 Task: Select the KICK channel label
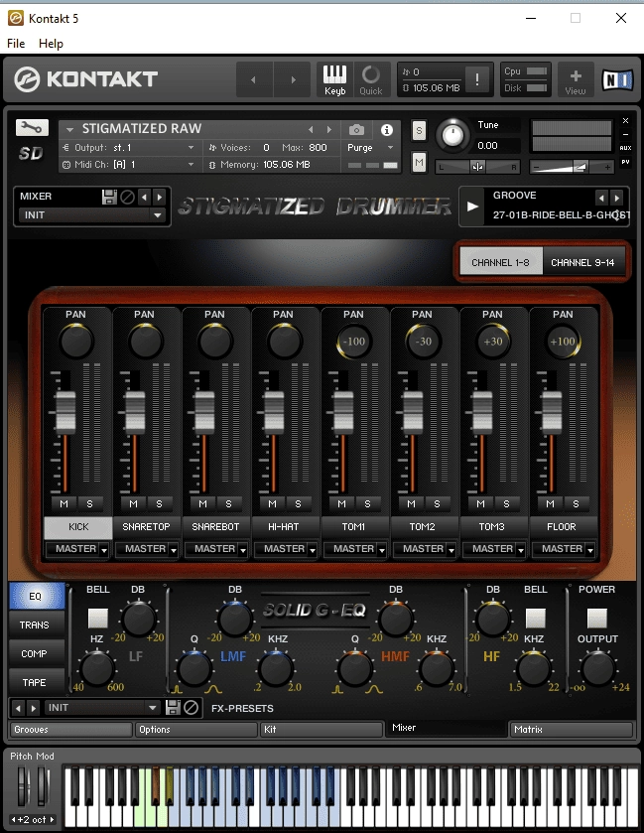tap(78, 527)
